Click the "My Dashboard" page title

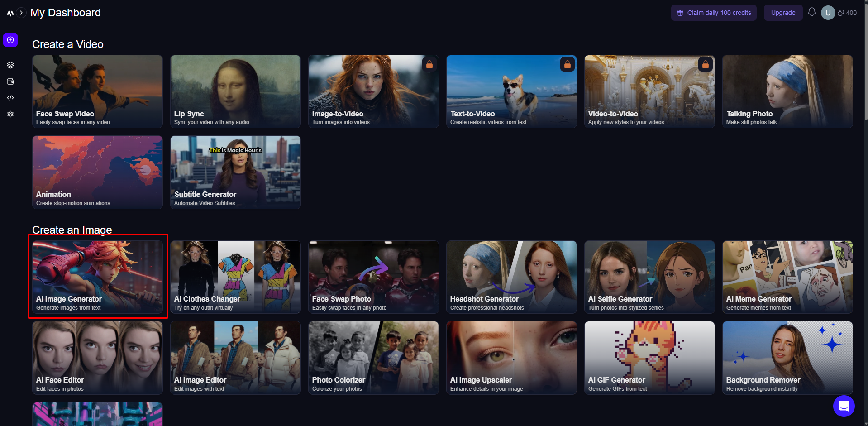click(x=66, y=13)
